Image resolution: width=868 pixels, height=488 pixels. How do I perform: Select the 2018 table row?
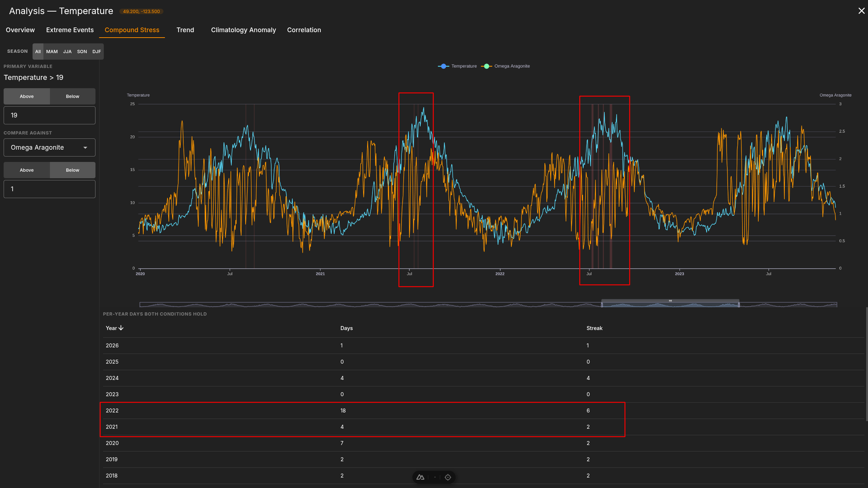pyautogui.click(x=483, y=476)
